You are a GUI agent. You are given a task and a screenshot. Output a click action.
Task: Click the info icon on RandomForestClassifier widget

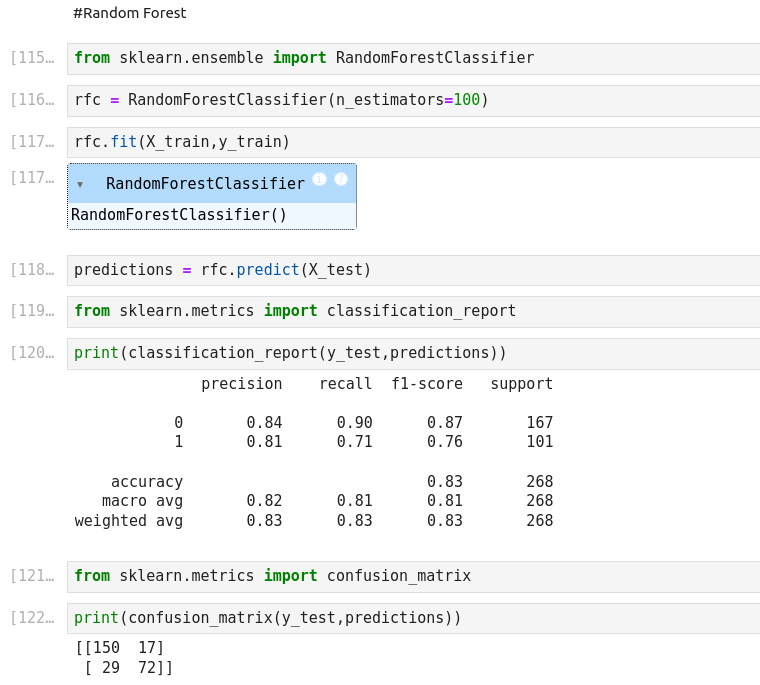(320, 179)
